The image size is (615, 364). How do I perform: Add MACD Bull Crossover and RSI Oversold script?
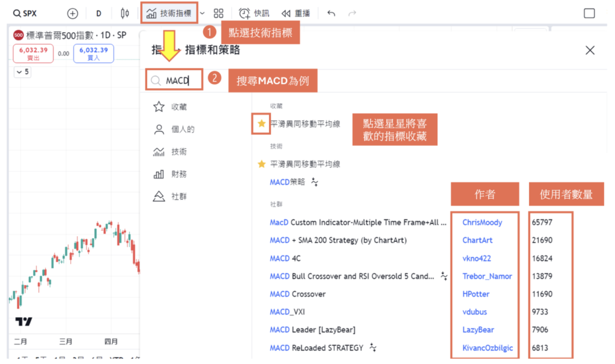352,276
